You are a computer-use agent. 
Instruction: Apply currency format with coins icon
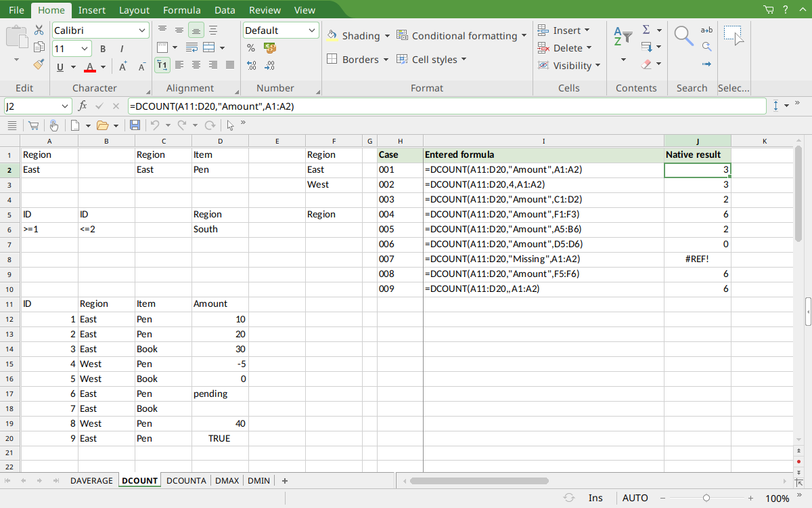click(270, 48)
